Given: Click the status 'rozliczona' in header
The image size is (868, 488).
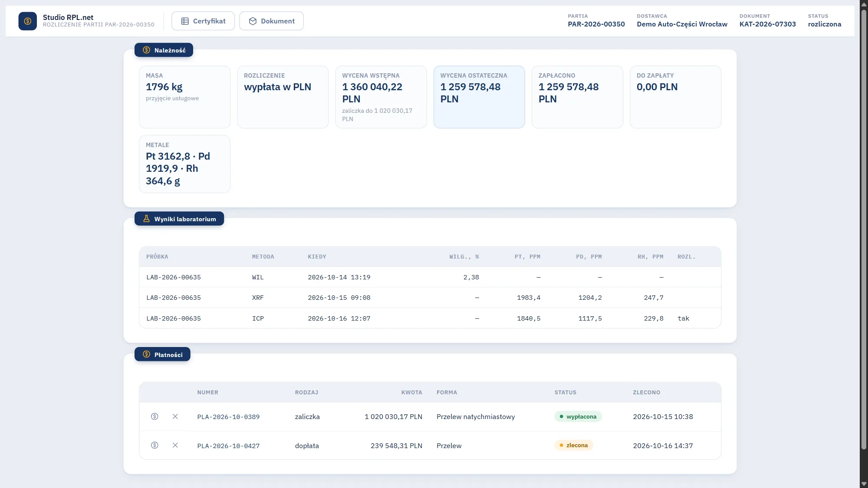Looking at the screenshot, I should [x=824, y=24].
